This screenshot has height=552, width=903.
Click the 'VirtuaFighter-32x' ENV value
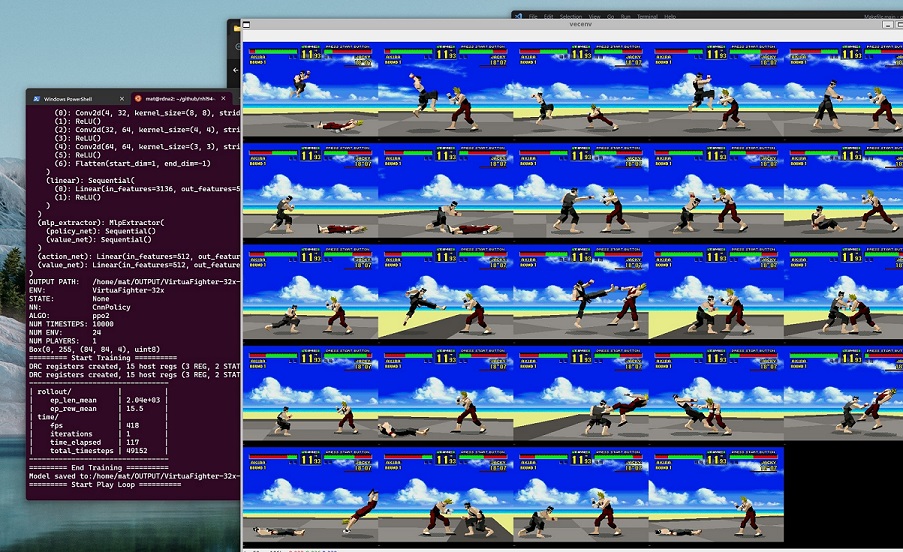point(128,290)
